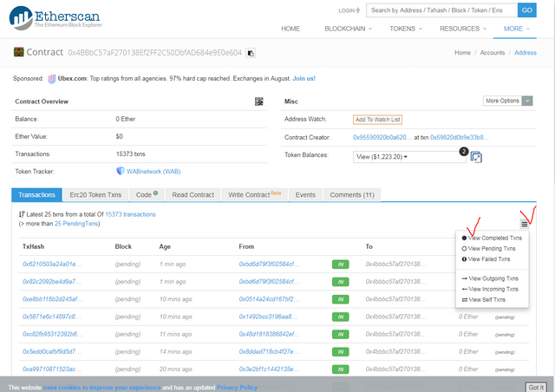The height and width of the screenshot is (392, 555).
Task: Open the 15373 transactions link
Action: point(130,214)
